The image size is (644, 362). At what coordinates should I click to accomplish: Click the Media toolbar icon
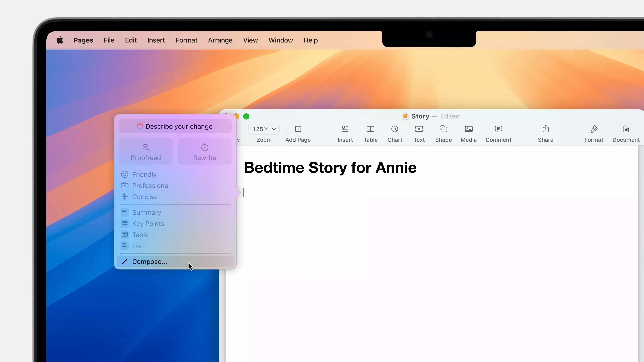click(x=469, y=129)
